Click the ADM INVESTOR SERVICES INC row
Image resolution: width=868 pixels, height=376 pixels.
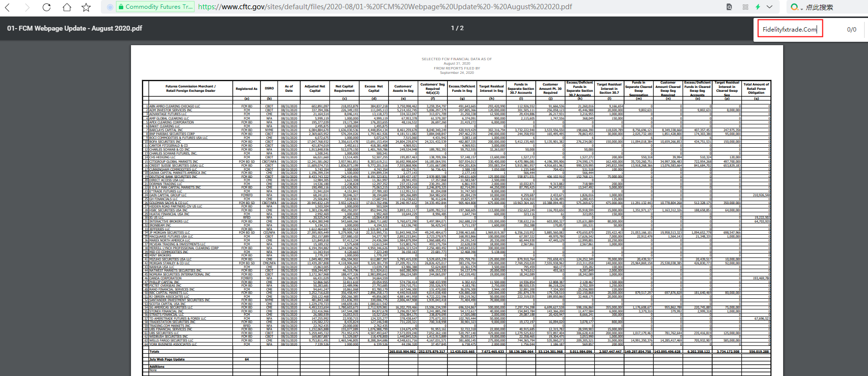[x=457, y=110]
